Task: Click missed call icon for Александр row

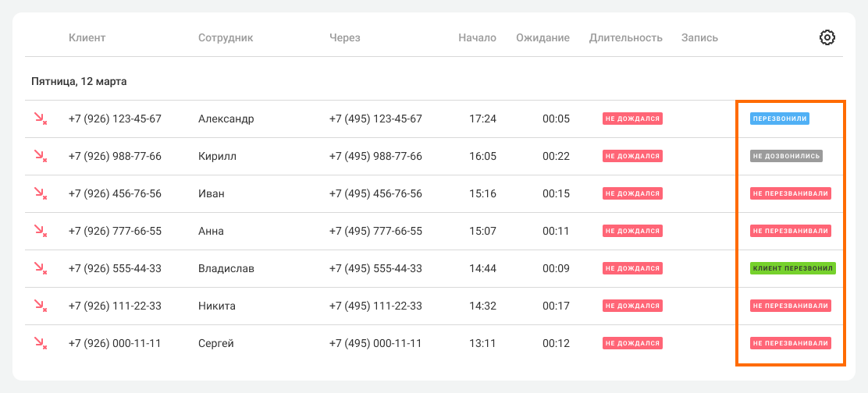Action: [40, 119]
